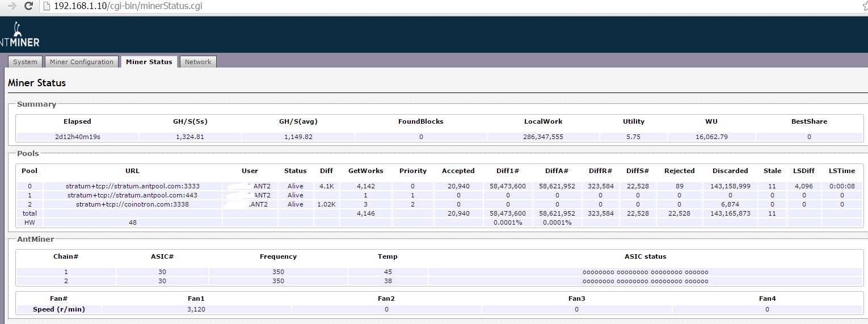Select the Miner Status tab
The image size is (868, 324).
[x=149, y=62]
